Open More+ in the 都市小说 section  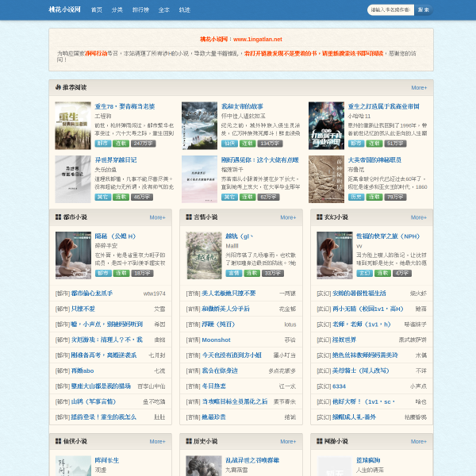(x=157, y=217)
